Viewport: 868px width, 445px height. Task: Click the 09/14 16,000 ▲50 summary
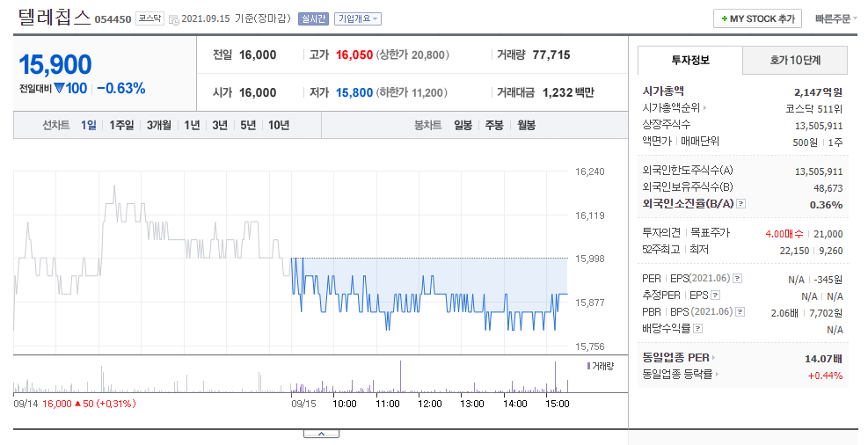click(x=74, y=404)
